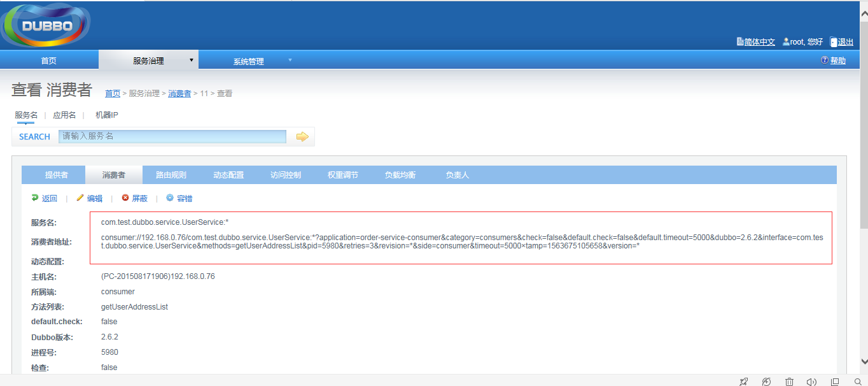This screenshot has height=386, width=868.
Task: Click the Dubbo logo
Action: (x=46, y=25)
